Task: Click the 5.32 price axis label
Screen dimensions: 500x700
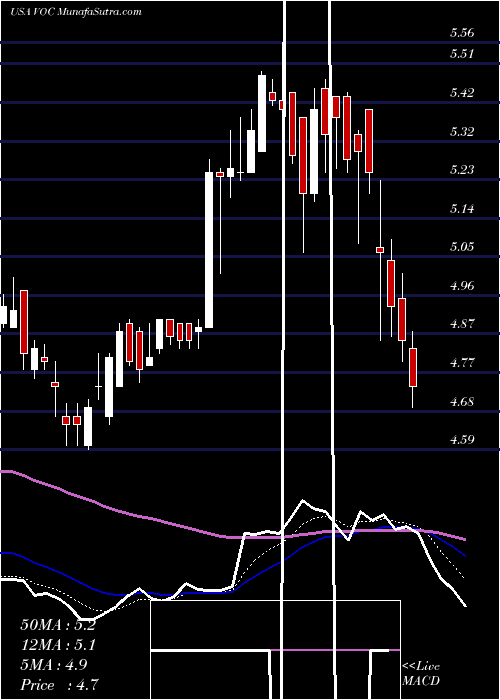Action: [x=462, y=131]
